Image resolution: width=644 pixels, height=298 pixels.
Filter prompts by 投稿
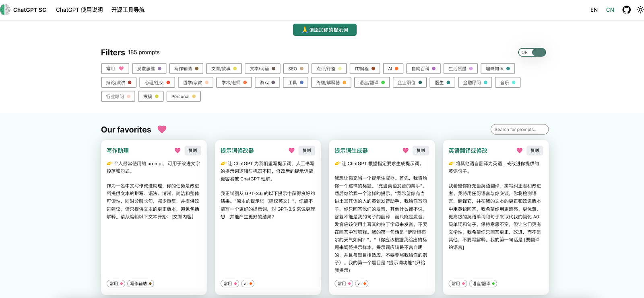(x=151, y=97)
